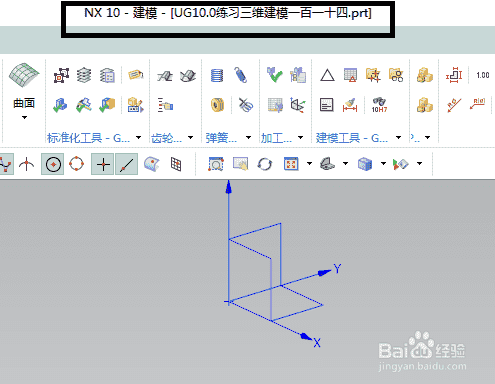Click the spreadsheet with blue part icon in 加工 group
This screenshot has height=384, width=495.
[x=275, y=105]
